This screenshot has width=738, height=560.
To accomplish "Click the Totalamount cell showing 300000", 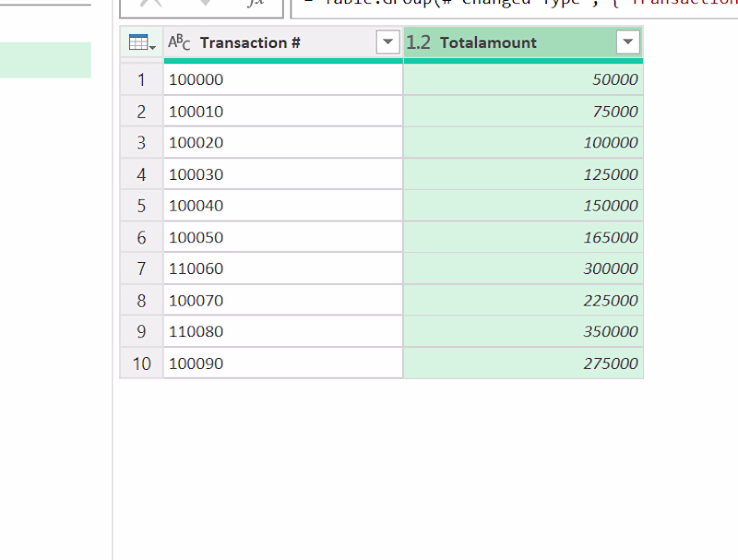I will tap(523, 268).
